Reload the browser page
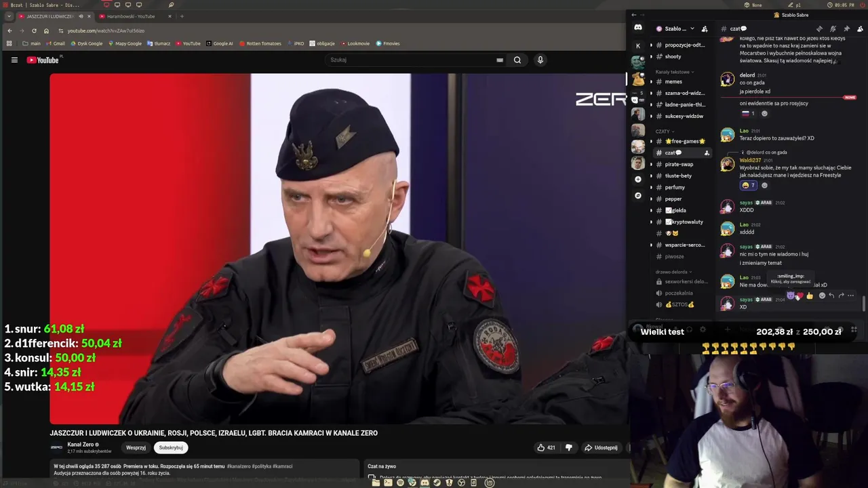This screenshot has width=868, height=488. pos(34,30)
